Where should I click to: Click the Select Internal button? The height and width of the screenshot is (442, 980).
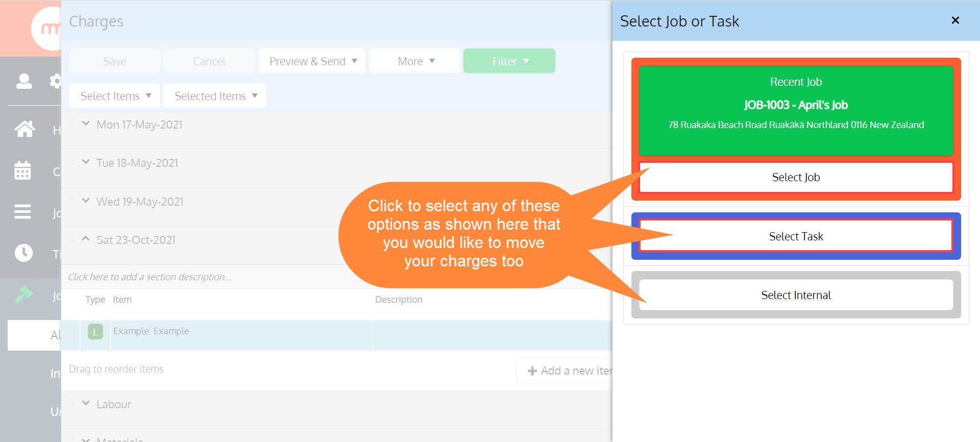(x=796, y=294)
